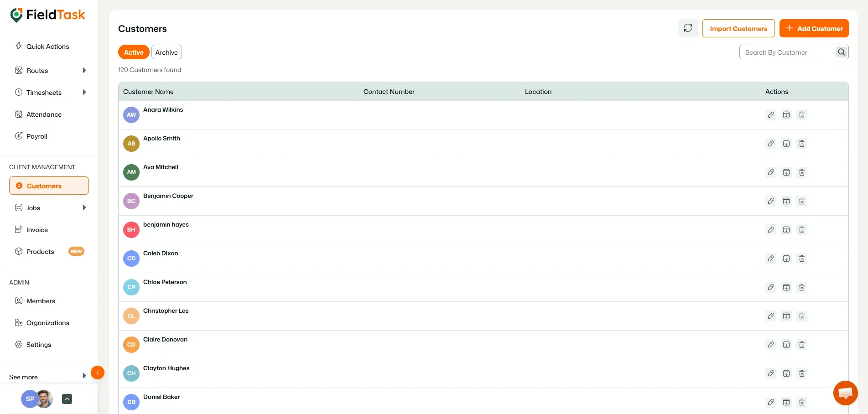Archive Ava Mitchell using the archive icon
868x414 pixels.
pos(786,172)
